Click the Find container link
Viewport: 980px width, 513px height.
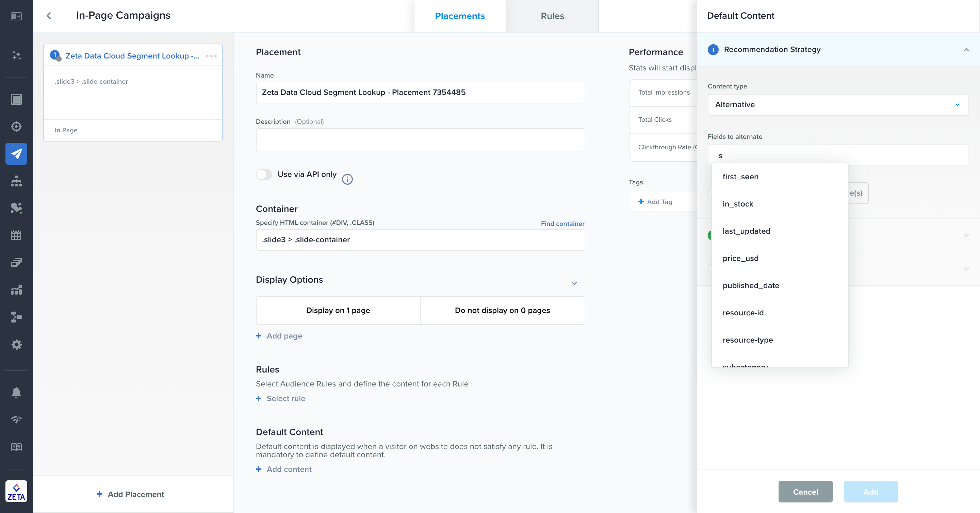coord(562,224)
